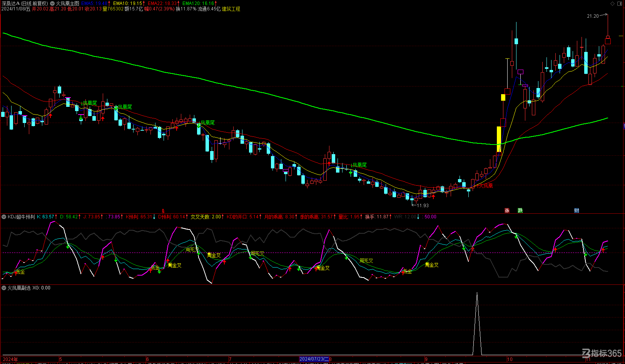The width and height of the screenshot is (625, 364).
Task: Click the D预判: 60.14 value
Action: (x=171, y=217)
